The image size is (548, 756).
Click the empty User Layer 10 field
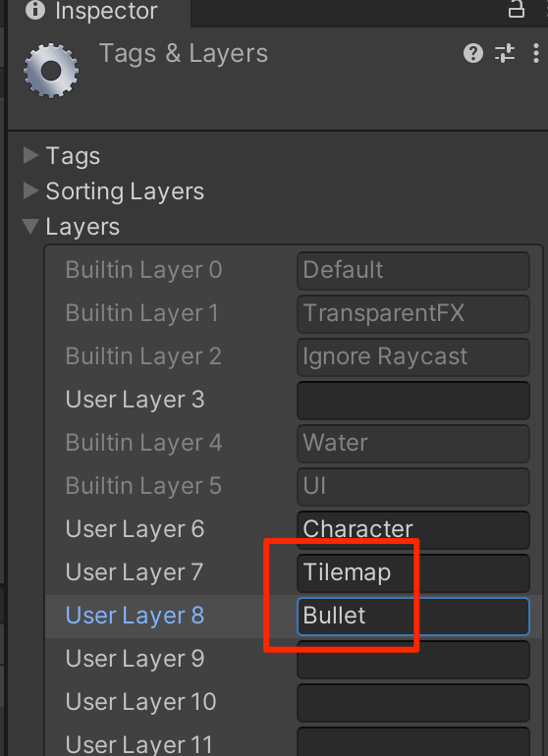point(413,702)
